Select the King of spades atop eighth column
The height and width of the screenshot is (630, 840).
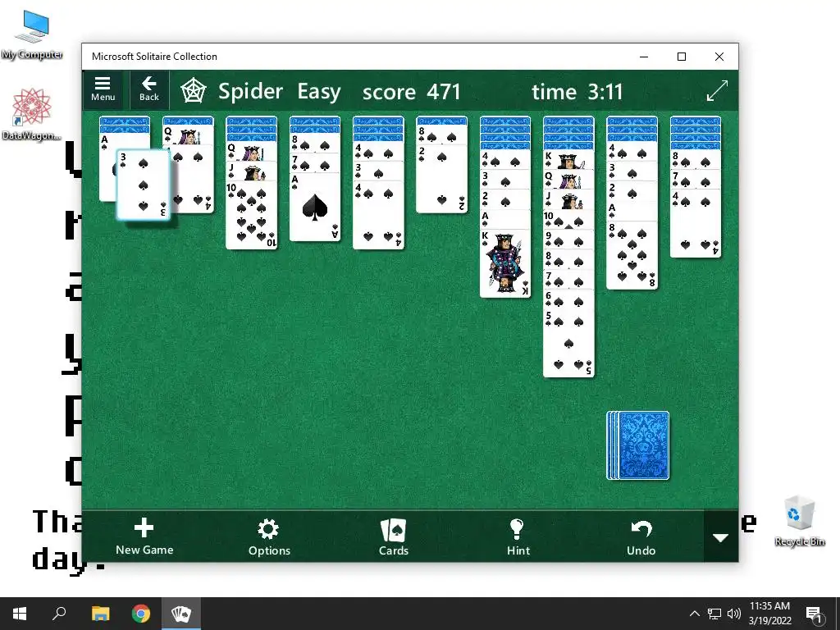[x=568, y=160]
